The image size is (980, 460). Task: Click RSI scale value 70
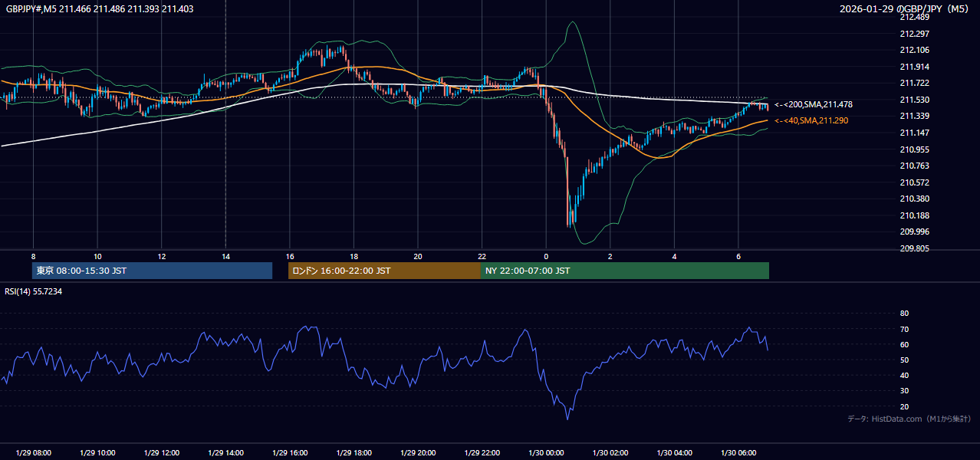point(904,329)
